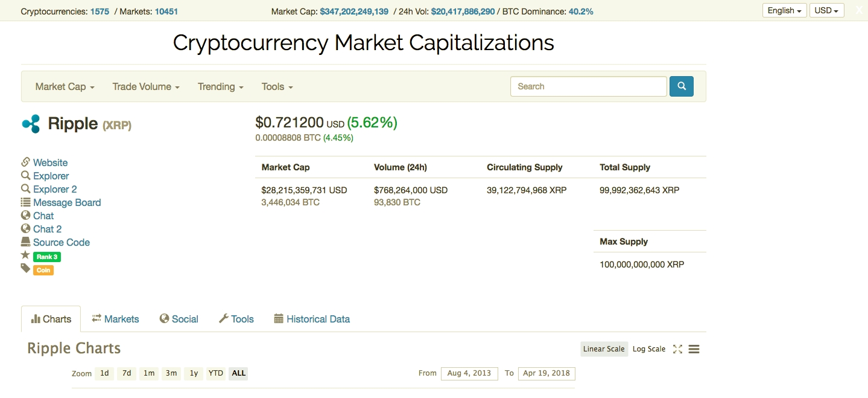Click the Cryptocurrencies count 1575 link
The image size is (868, 398).
[x=100, y=11]
